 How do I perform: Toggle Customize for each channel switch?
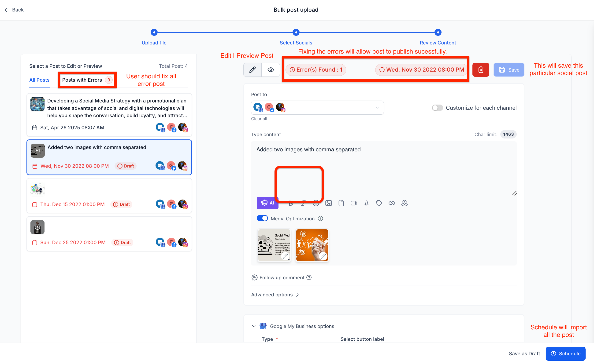(x=437, y=108)
